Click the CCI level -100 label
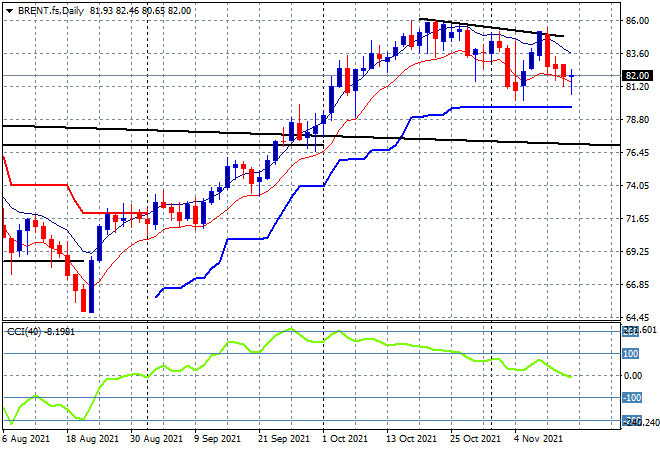The image size is (660, 450). [632, 397]
